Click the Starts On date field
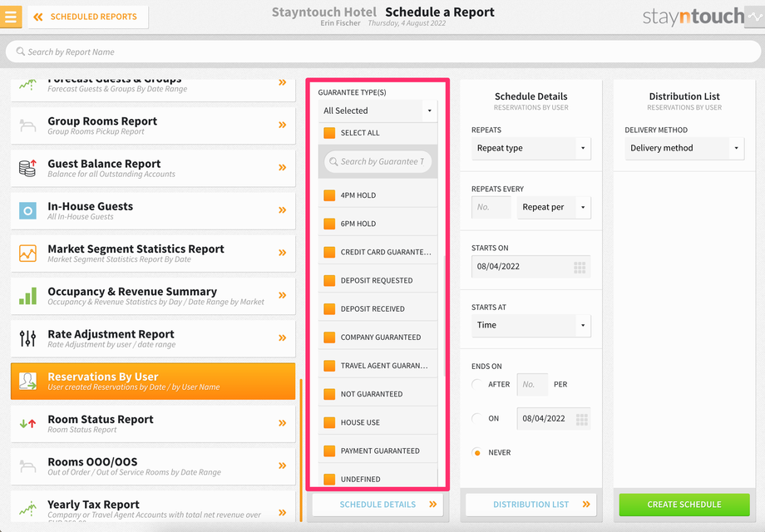Image resolution: width=765 pixels, height=532 pixels. pyautogui.click(x=531, y=267)
